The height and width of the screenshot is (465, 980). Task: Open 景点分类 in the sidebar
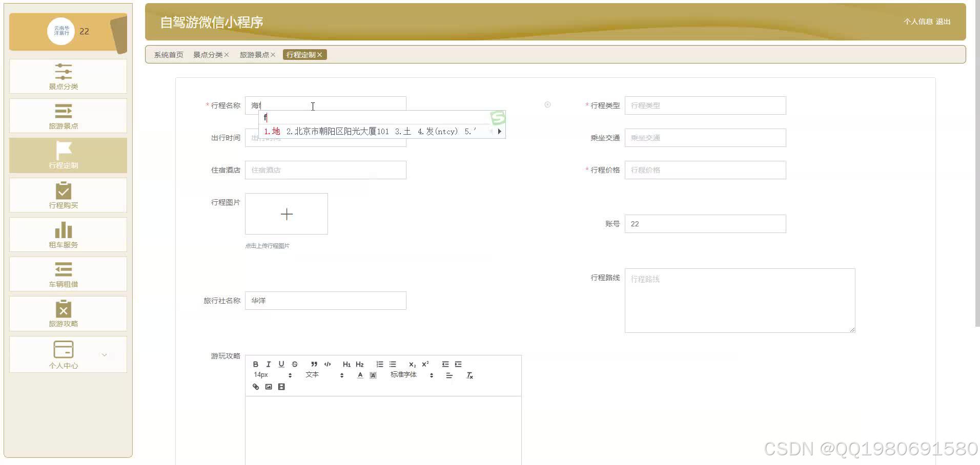(x=68, y=76)
